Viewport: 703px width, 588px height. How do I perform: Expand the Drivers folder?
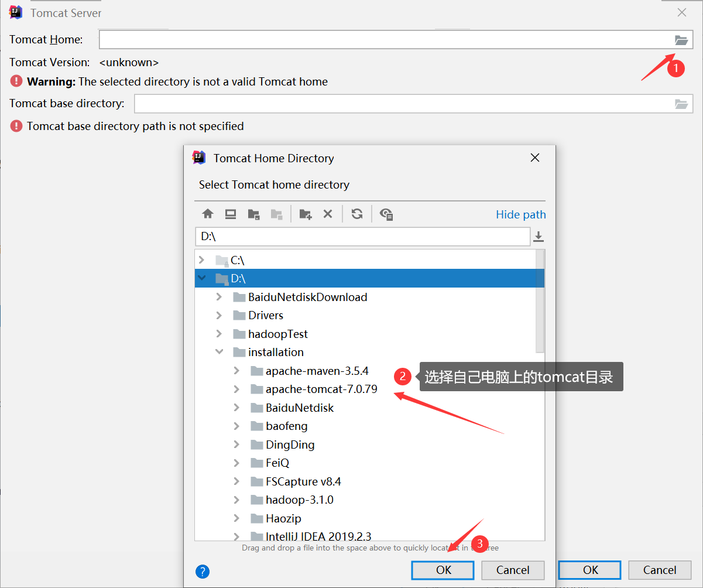tap(219, 315)
